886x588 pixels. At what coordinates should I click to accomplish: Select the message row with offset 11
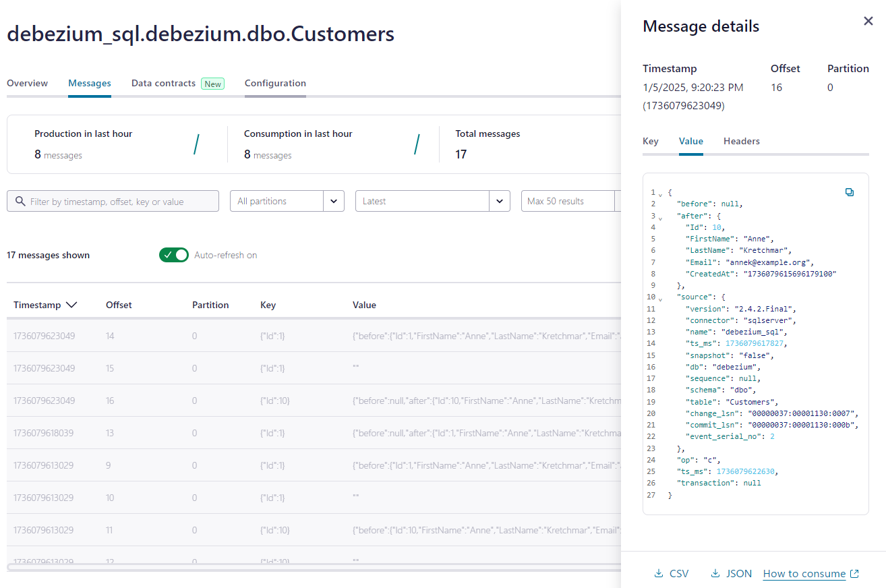point(314,530)
